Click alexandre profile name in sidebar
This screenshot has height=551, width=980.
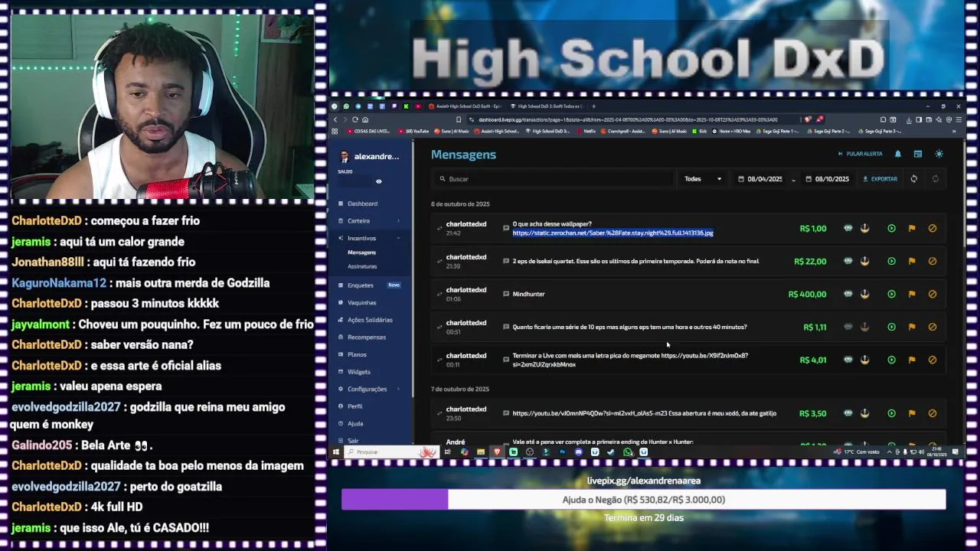pos(377,156)
